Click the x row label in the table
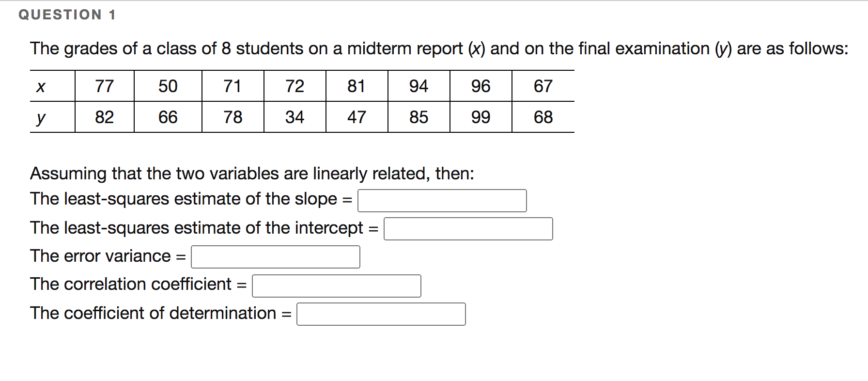This screenshot has width=868, height=381. coord(41,86)
